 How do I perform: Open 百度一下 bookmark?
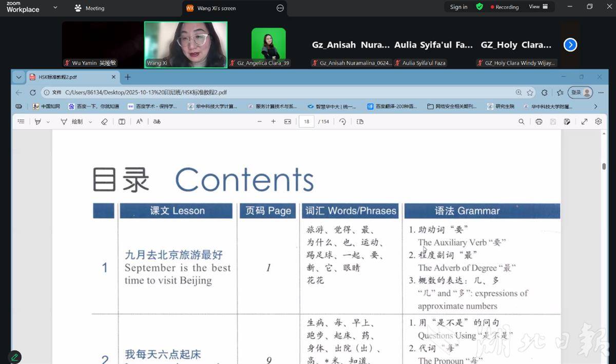[93, 106]
